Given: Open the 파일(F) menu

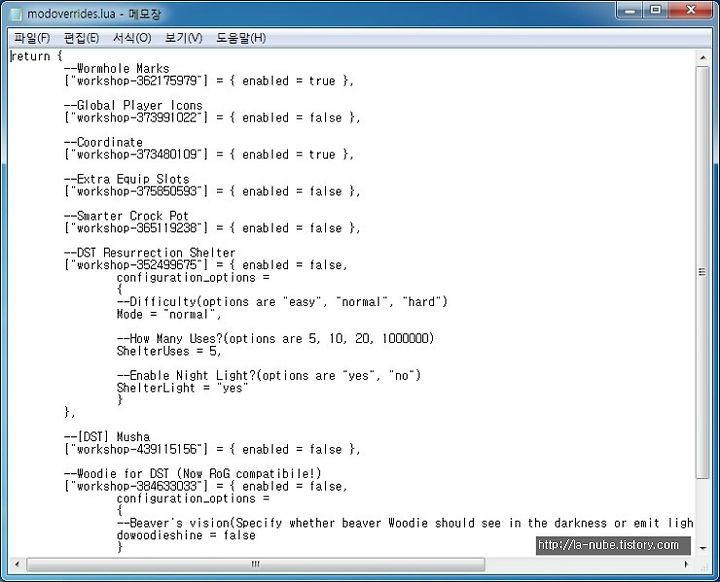Looking at the screenshot, I should [x=32, y=38].
